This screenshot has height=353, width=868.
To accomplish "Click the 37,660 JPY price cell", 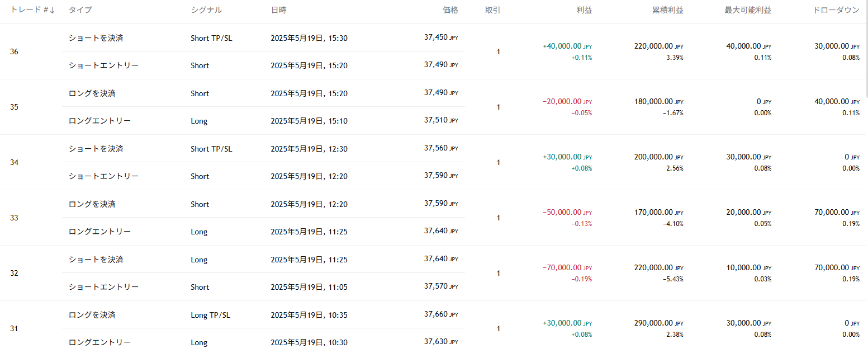I will (x=441, y=314).
